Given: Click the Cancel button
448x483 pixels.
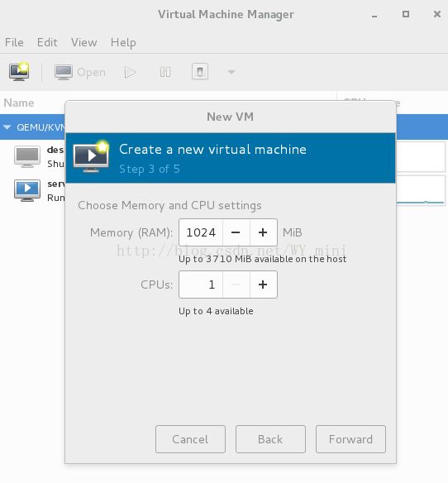Looking at the screenshot, I should click(190, 439).
